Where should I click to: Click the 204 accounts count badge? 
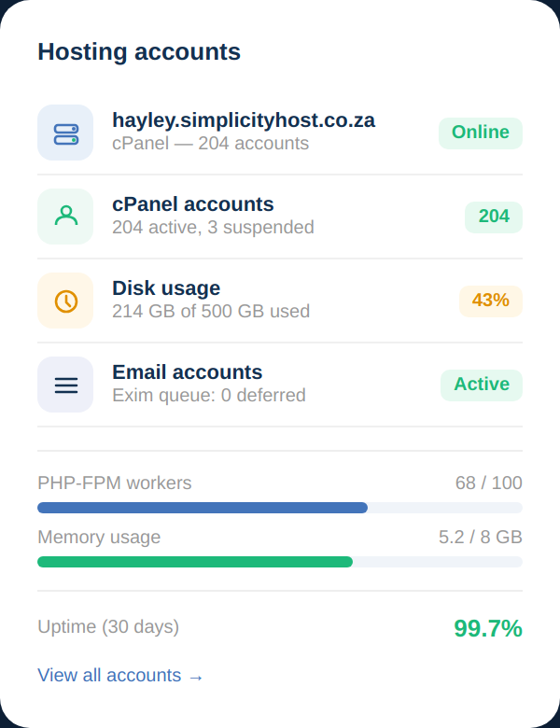493,217
